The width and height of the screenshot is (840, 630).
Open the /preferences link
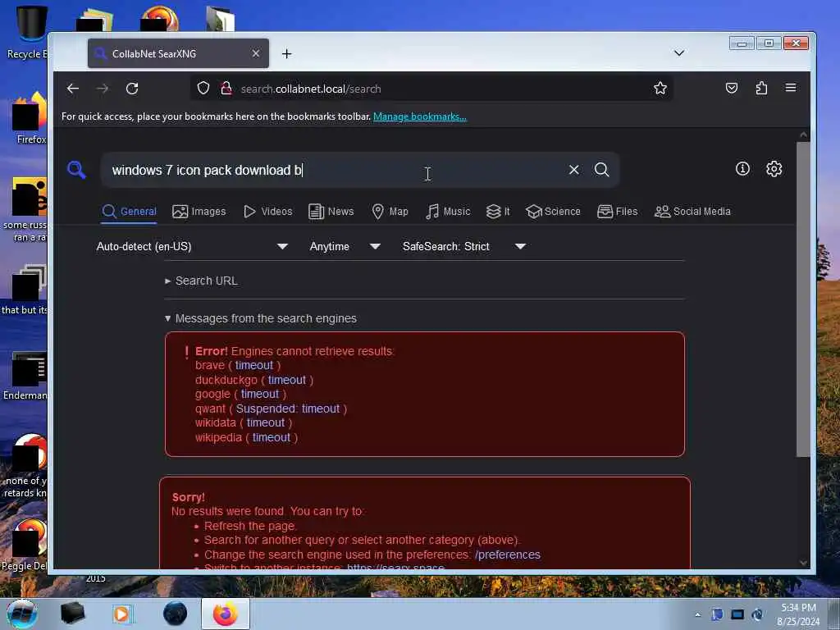tap(507, 555)
